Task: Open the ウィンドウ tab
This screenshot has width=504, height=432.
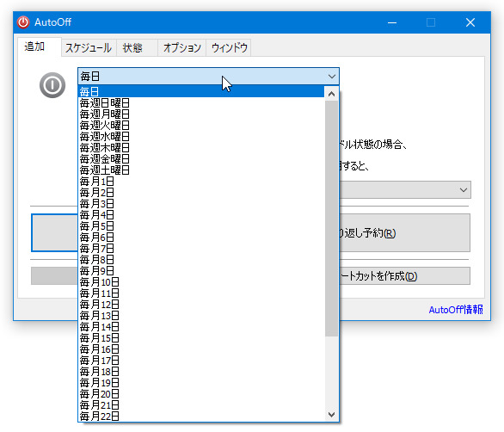Action: [229, 48]
